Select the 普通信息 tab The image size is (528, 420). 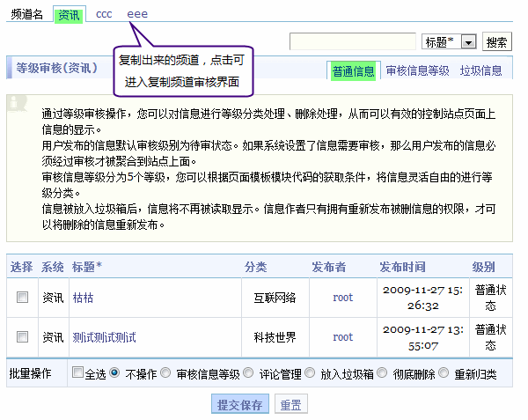click(x=353, y=71)
